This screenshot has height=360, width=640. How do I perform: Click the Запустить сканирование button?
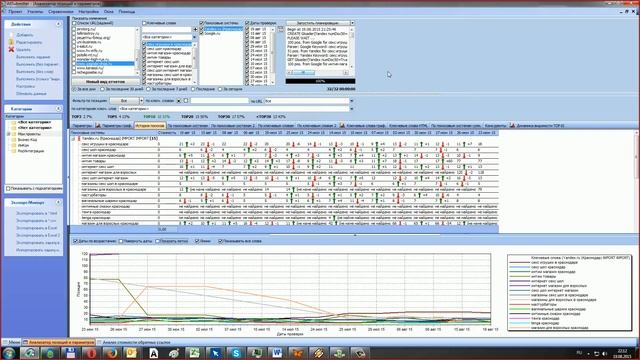click(318, 23)
